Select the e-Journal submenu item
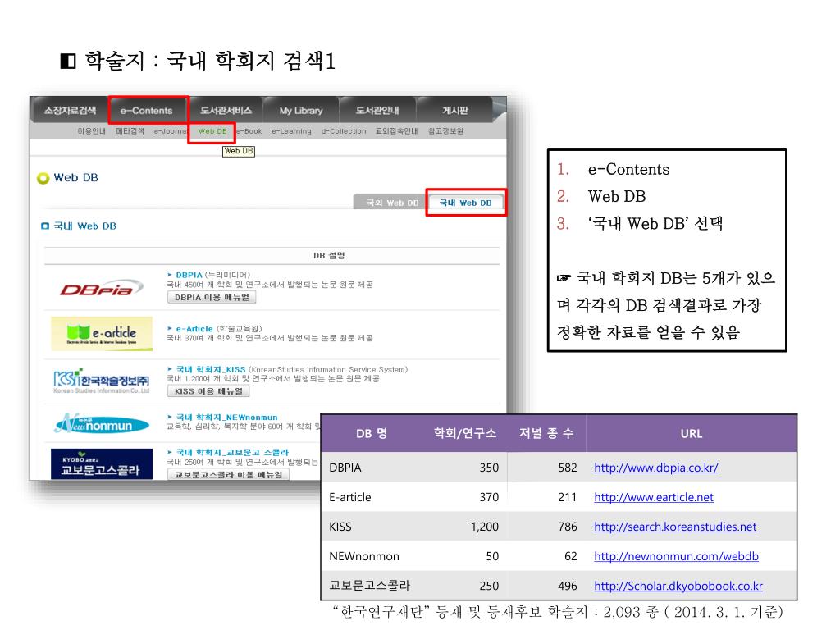 (171, 130)
